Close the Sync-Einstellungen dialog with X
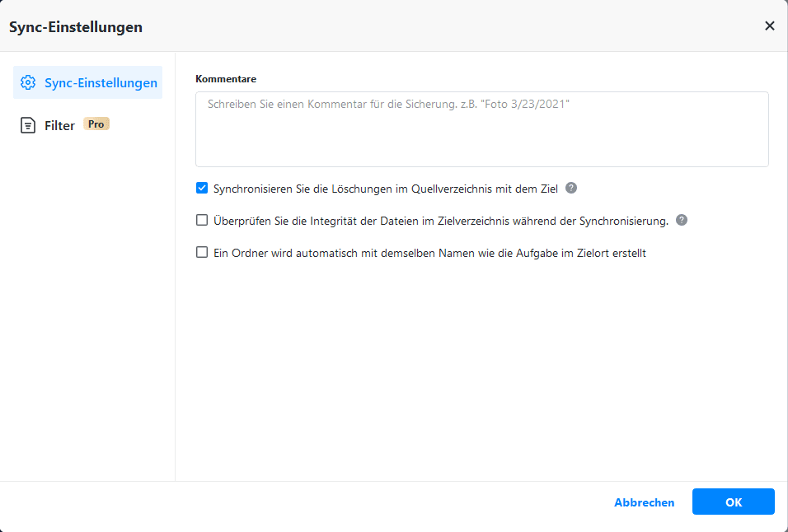This screenshot has width=788, height=532. point(770,26)
